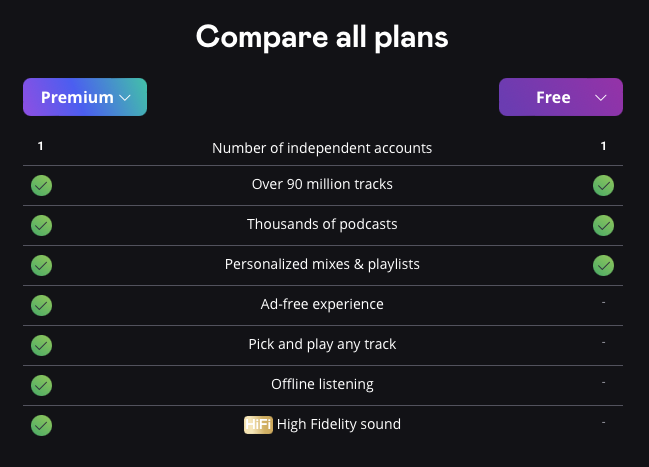Click Premium checkmark for Personalized mixes & playlists
Image resolution: width=649 pixels, height=467 pixels.
click(x=41, y=265)
